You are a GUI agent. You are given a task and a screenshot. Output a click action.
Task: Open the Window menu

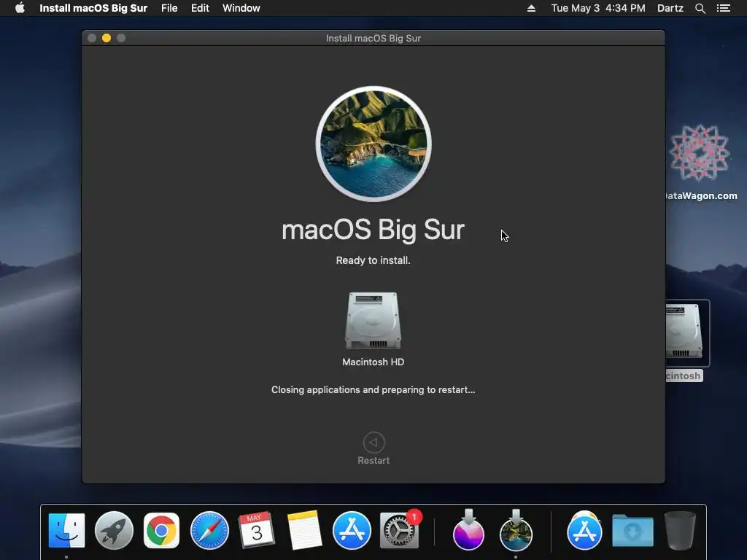click(241, 8)
